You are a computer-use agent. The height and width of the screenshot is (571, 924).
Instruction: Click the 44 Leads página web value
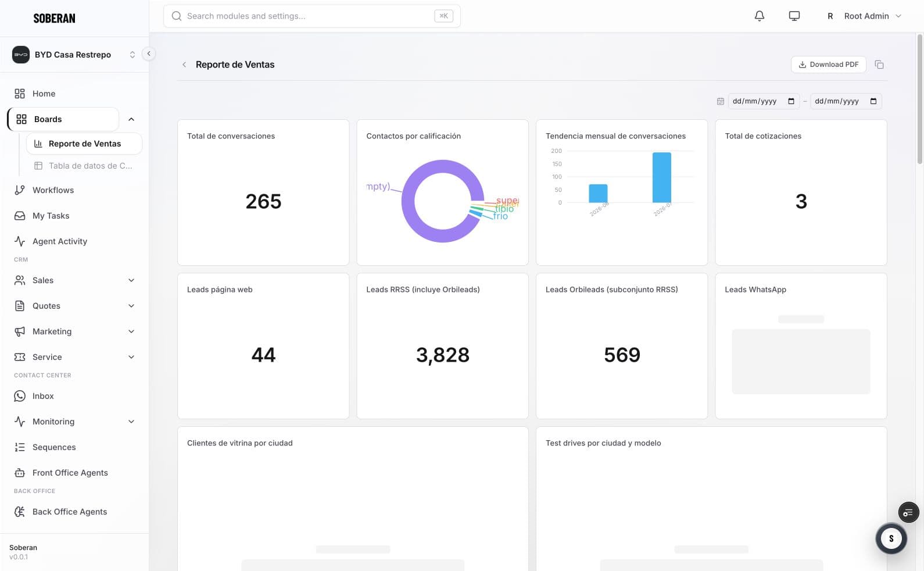pos(263,355)
